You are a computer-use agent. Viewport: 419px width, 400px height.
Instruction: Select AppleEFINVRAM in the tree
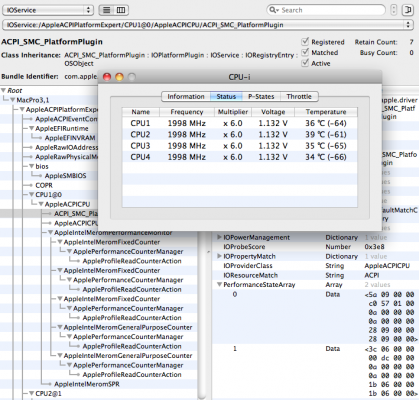[70, 138]
